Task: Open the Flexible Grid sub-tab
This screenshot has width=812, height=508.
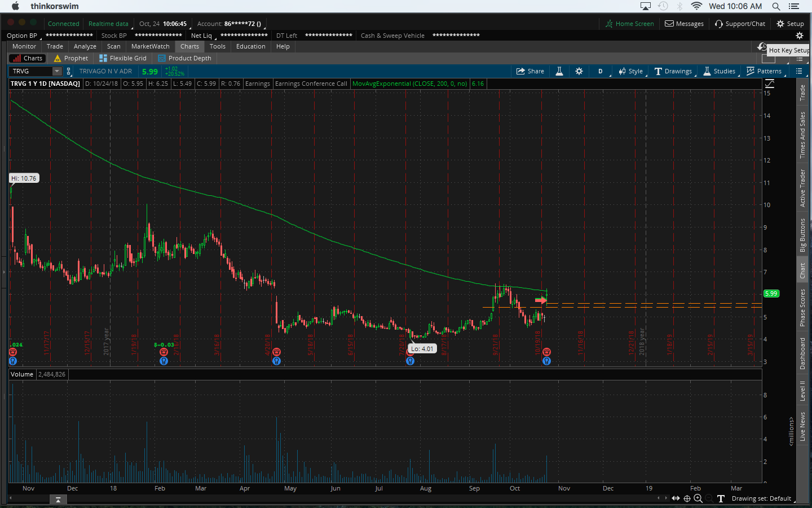Action: [x=123, y=58]
